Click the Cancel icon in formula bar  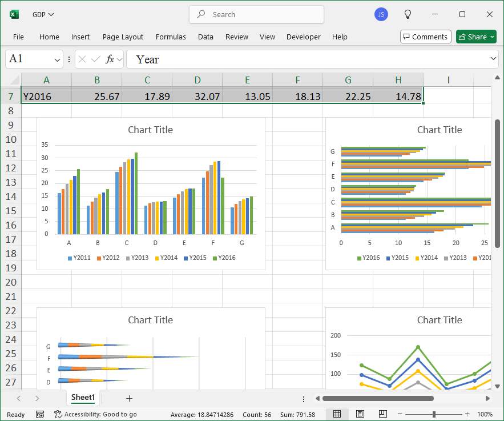82,59
